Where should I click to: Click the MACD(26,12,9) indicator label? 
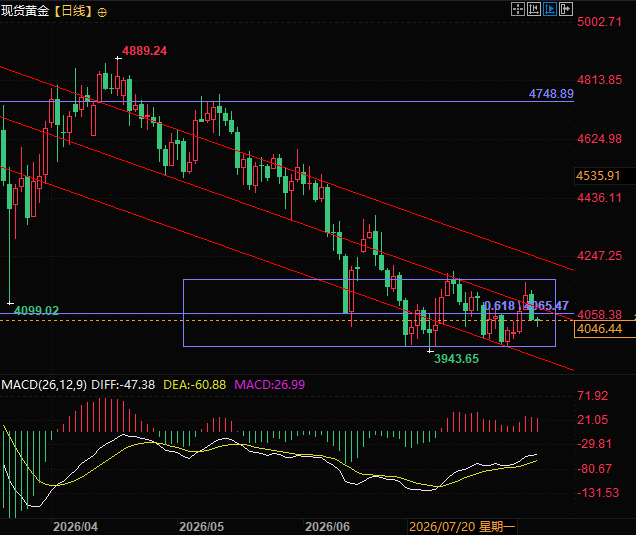point(44,385)
